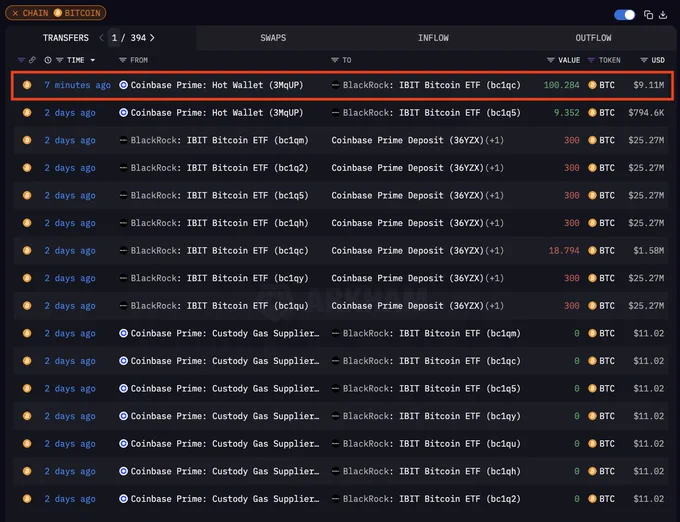Viewport: 680px width, 522px height.
Task: Click Coinbase Prime Deposit in 18.794 row
Action: coord(407,251)
